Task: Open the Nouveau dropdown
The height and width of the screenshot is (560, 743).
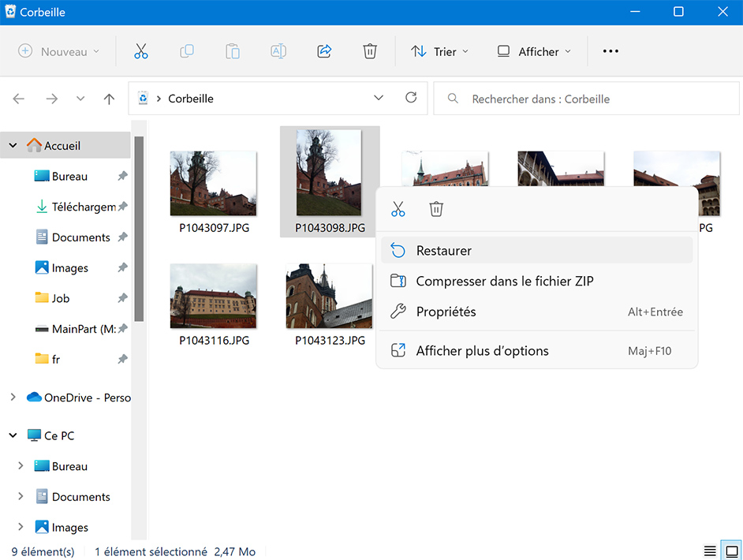Action: click(x=58, y=51)
